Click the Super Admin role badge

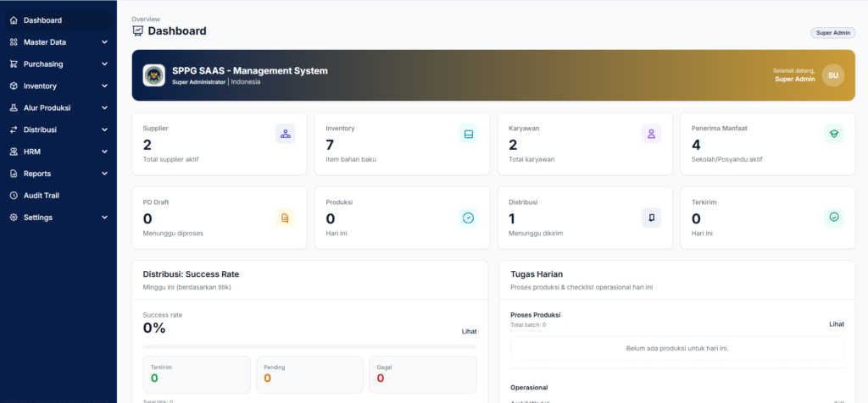coord(833,33)
